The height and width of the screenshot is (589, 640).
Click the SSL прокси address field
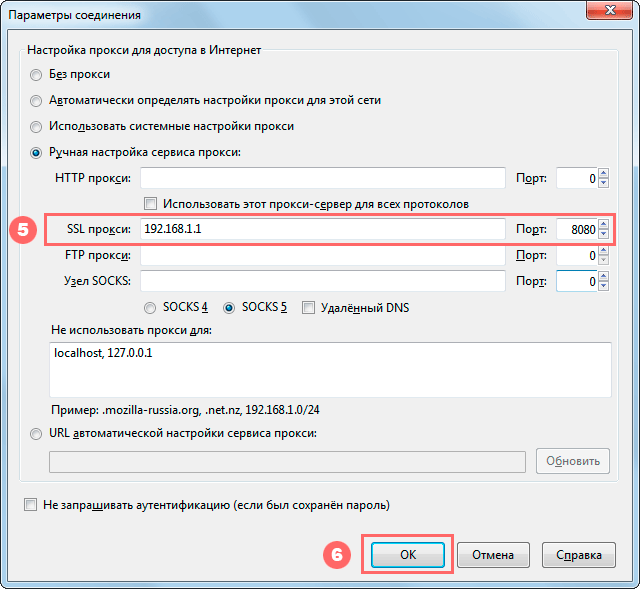pyautogui.click(x=322, y=230)
